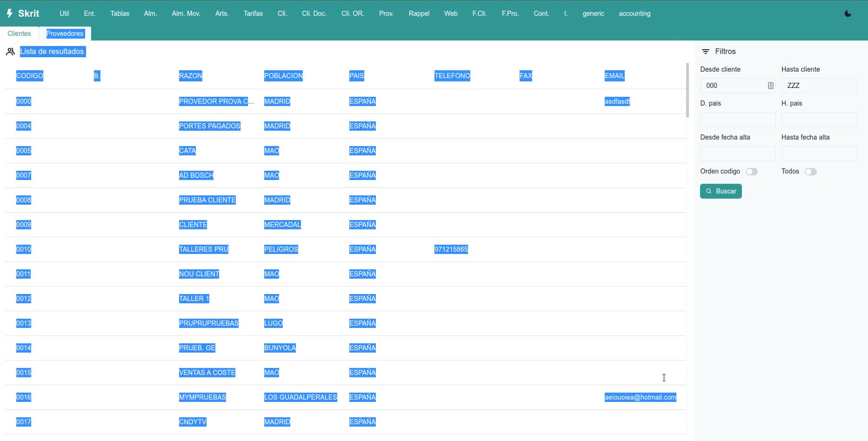The height and width of the screenshot is (441, 868).
Task: Open the Cont. menu
Action: (541, 13)
